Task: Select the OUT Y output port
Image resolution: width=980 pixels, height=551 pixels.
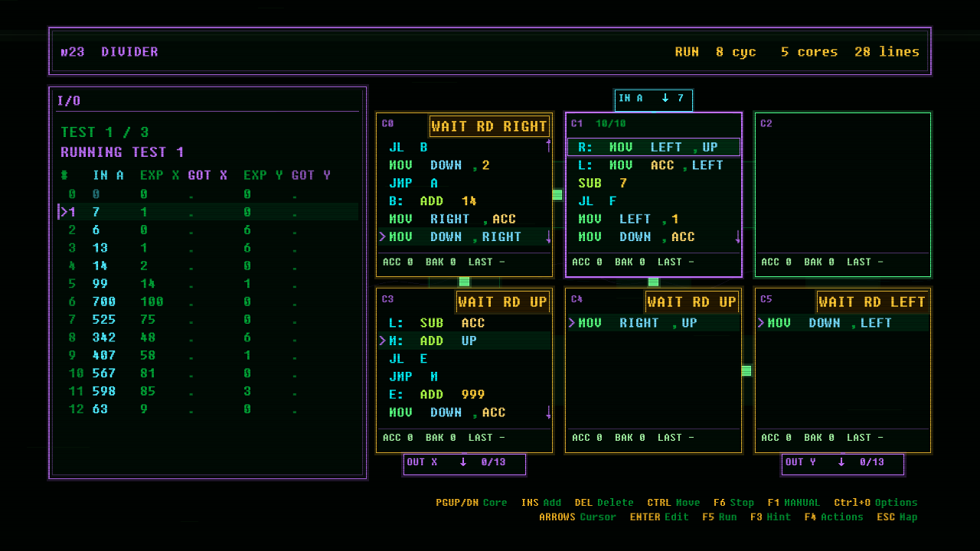Action: [x=843, y=464]
